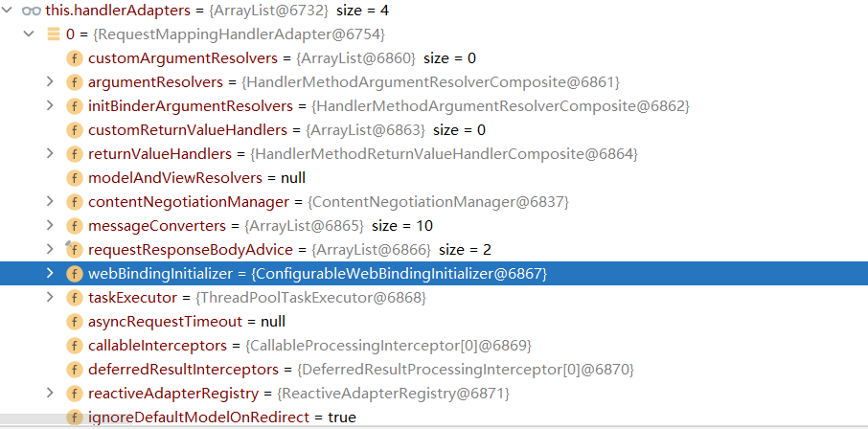The height and width of the screenshot is (429, 868).
Task: Click the field icon next to callableInterceptors
Action: click(74, 346)
